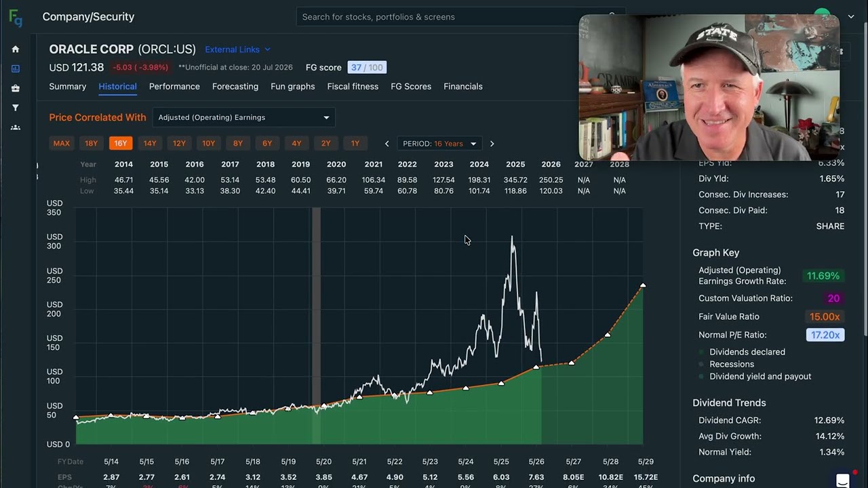The width and height of the screenshot is (868, 488).
Task: Open the screener filter sidebar icon
Action: point(16,108)
